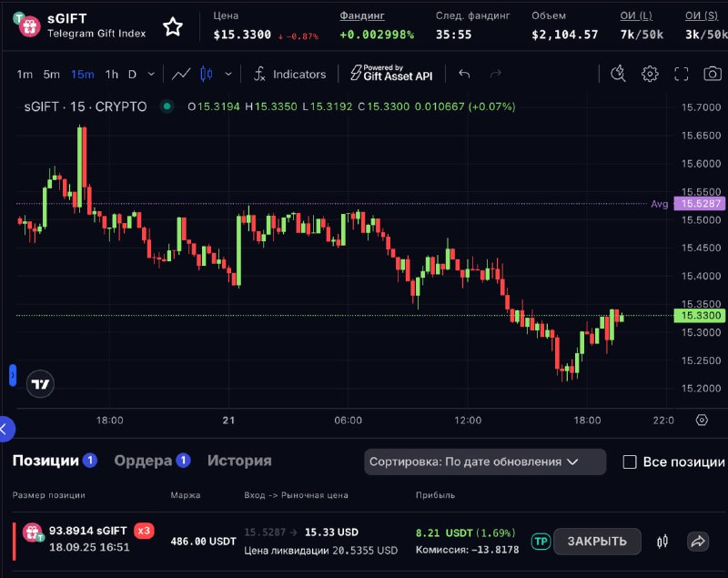
Task: Expand the sorting dropdown "По дате обновления"
Action: coord(485,461)
